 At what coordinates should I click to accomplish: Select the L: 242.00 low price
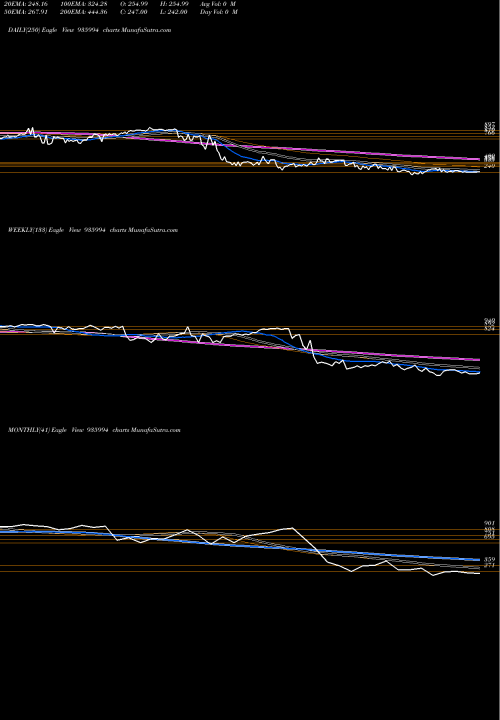174,11
